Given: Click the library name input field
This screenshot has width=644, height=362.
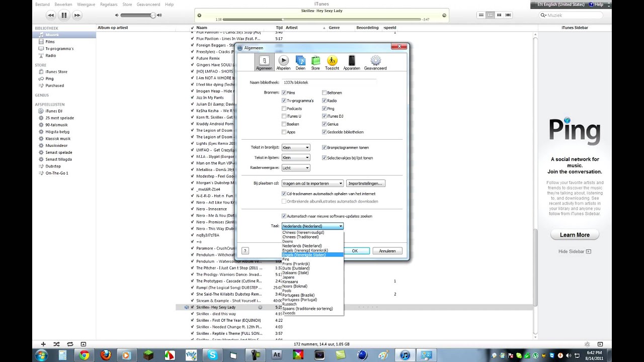Looking at the screenshot, I should (x=329, y=82).
